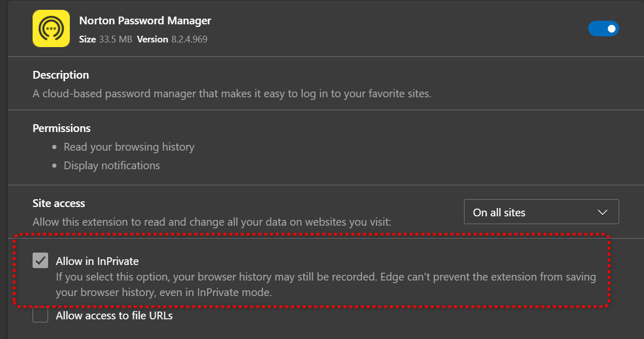Click the 33.5 MB size value
This screenshot has width=644, height=339.
(115, 39)
